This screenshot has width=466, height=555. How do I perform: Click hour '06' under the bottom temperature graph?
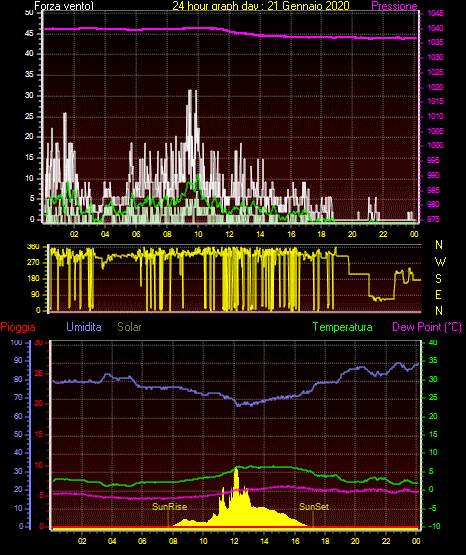tap(142, 541)
